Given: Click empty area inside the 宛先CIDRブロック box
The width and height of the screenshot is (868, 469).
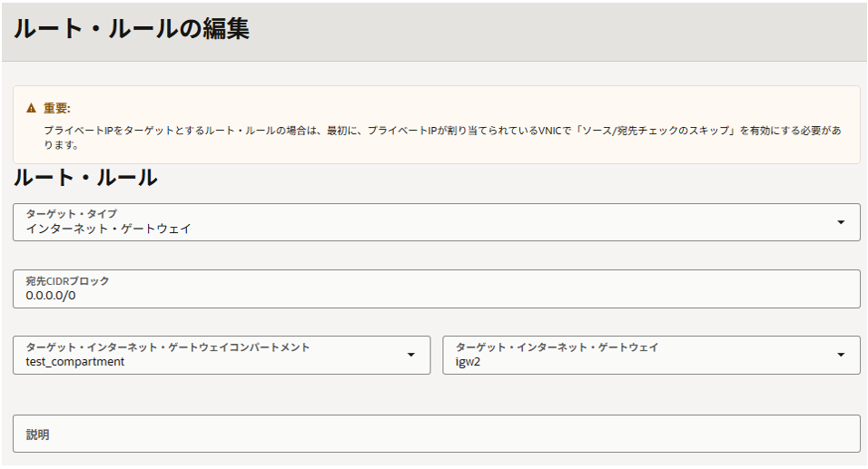Looking at the screenshot, I should 454,289.
